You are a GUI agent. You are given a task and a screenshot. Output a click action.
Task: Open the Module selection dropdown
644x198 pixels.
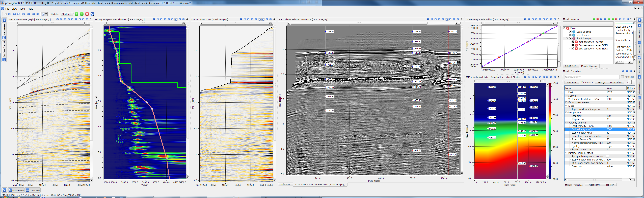point(71,14)
